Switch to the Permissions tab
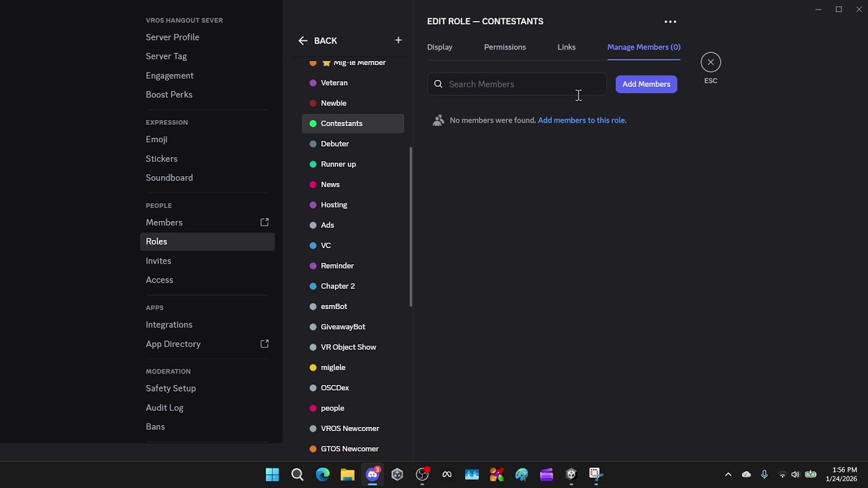 tap(505, 47)
